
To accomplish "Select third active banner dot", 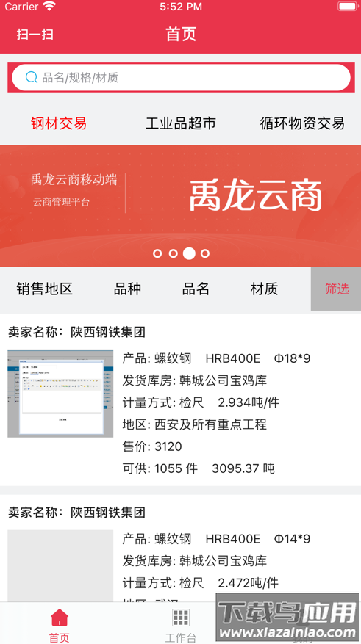I will 189,253.
